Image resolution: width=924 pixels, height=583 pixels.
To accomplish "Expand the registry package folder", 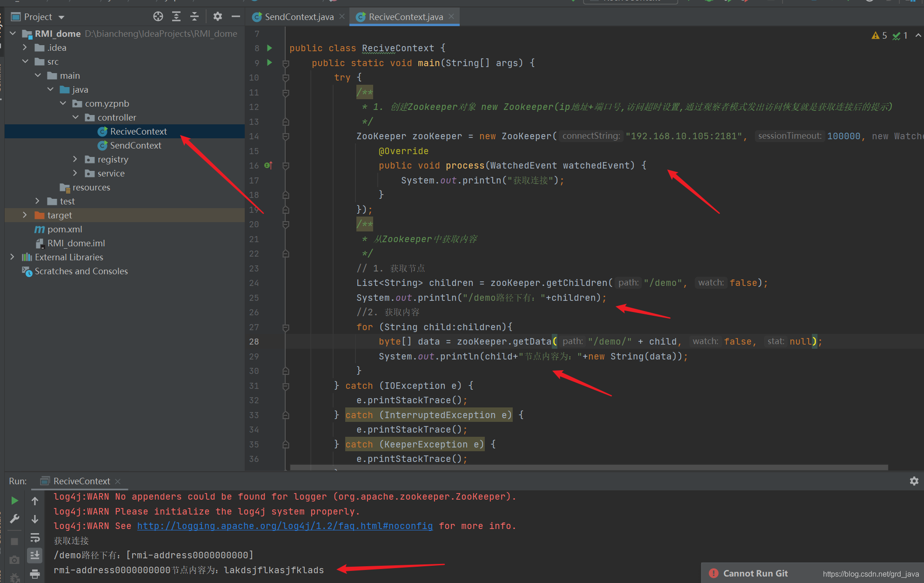I will click(75, 159).
